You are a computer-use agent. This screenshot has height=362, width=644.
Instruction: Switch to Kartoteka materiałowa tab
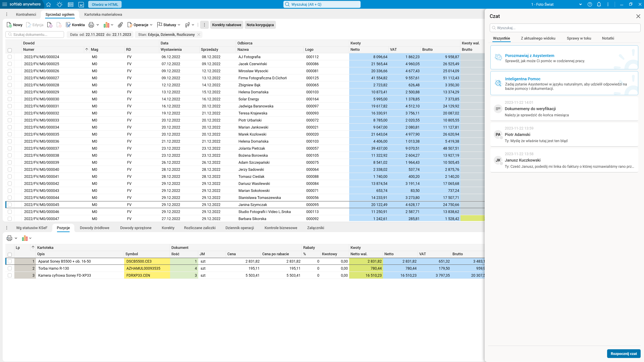click(103, 14)
